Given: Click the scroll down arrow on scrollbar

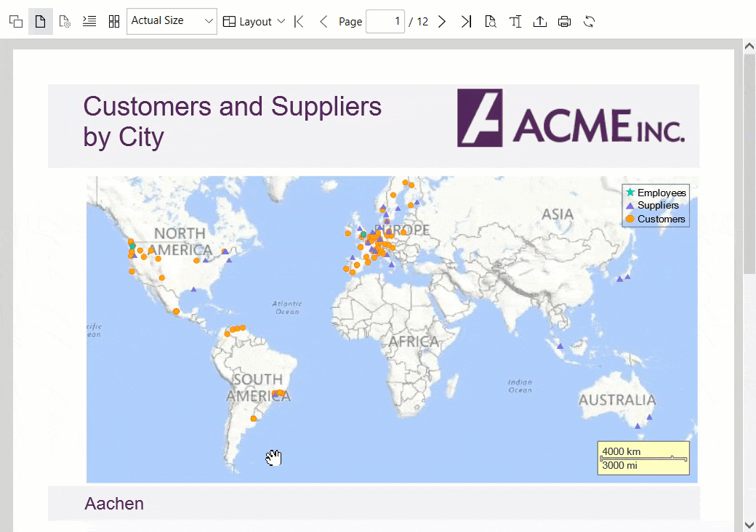Looking at the screenshot, I should 749,524.
